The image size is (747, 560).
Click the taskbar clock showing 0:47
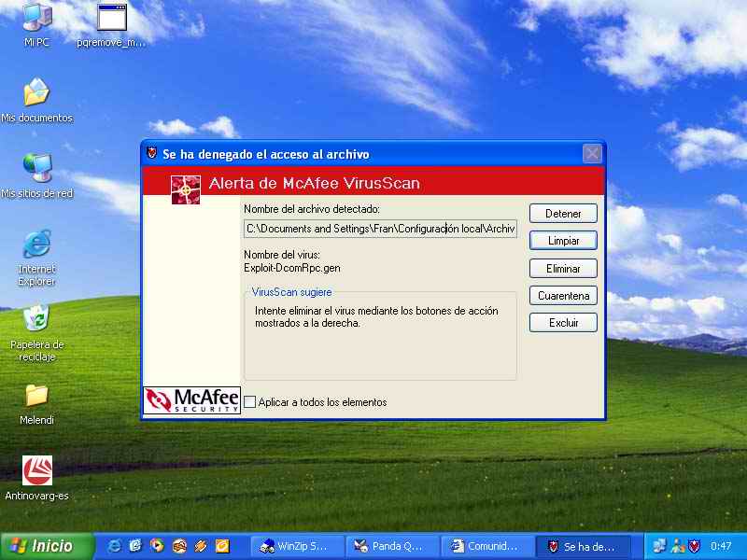tap(720, 546)
